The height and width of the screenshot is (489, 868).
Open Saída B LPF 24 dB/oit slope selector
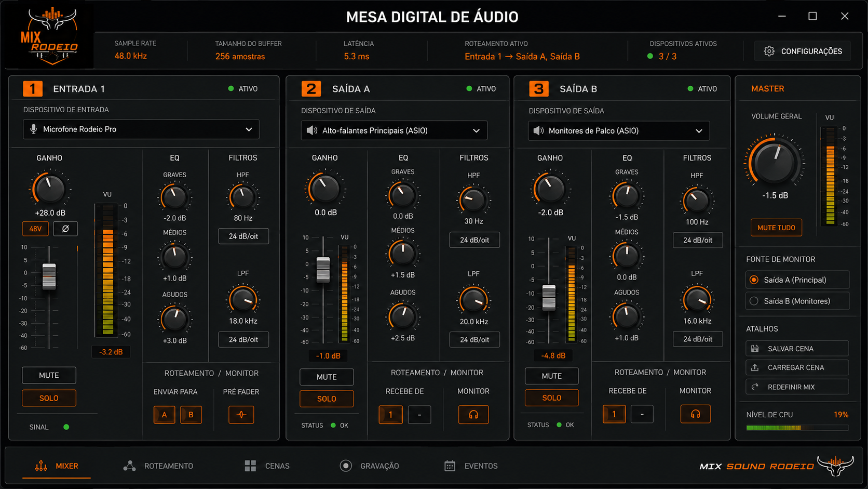(x=698, y=339)
